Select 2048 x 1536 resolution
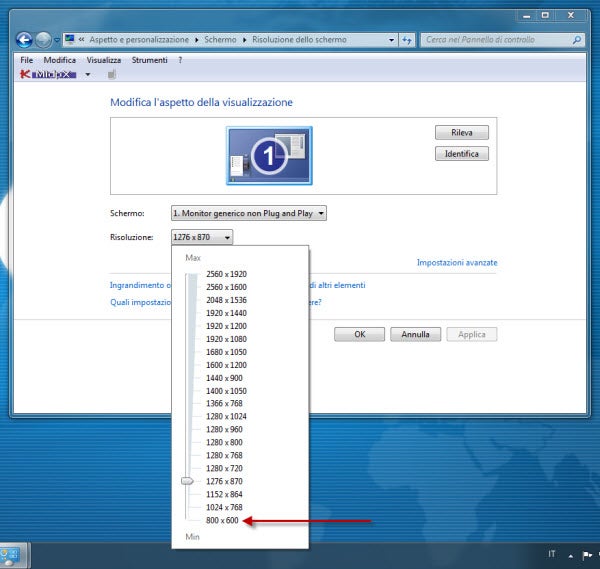Screen dimensions: 600x569 [x=226, y=300]
